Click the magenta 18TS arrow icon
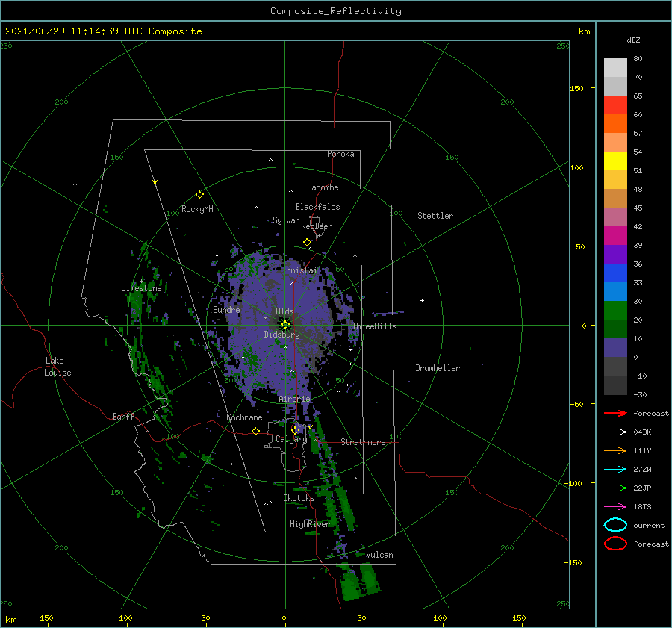The width and height of the screenshot is (672, 628). 615,507
